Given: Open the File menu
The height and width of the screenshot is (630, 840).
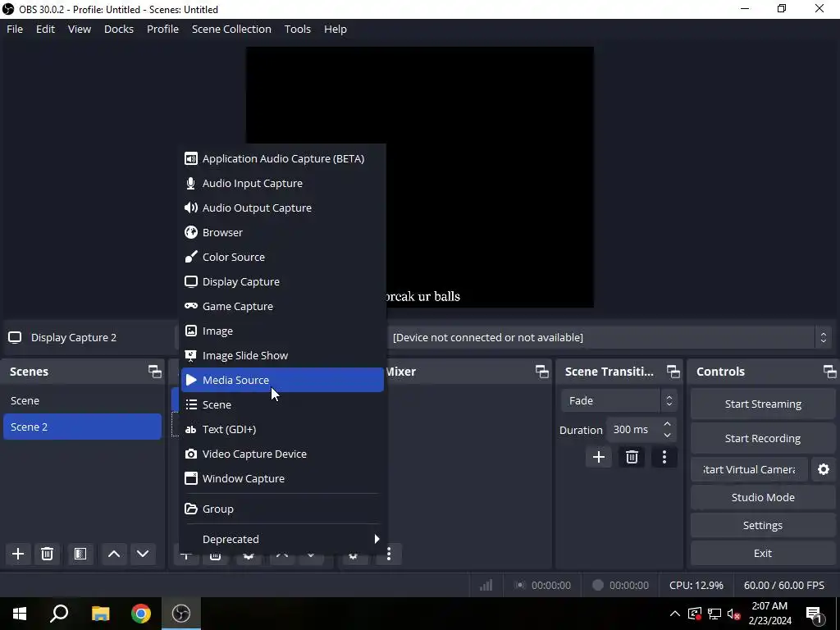Looking at the screenshot, I should click(15, 29).
